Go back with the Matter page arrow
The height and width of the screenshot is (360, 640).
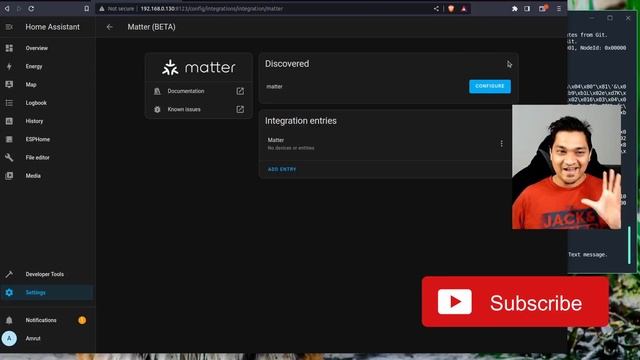109,27
